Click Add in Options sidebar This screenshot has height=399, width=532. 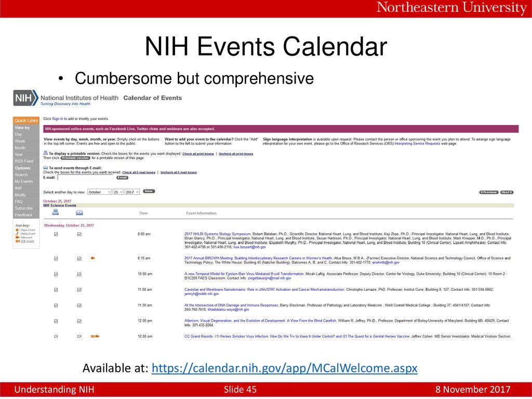[x=18, y=188]
